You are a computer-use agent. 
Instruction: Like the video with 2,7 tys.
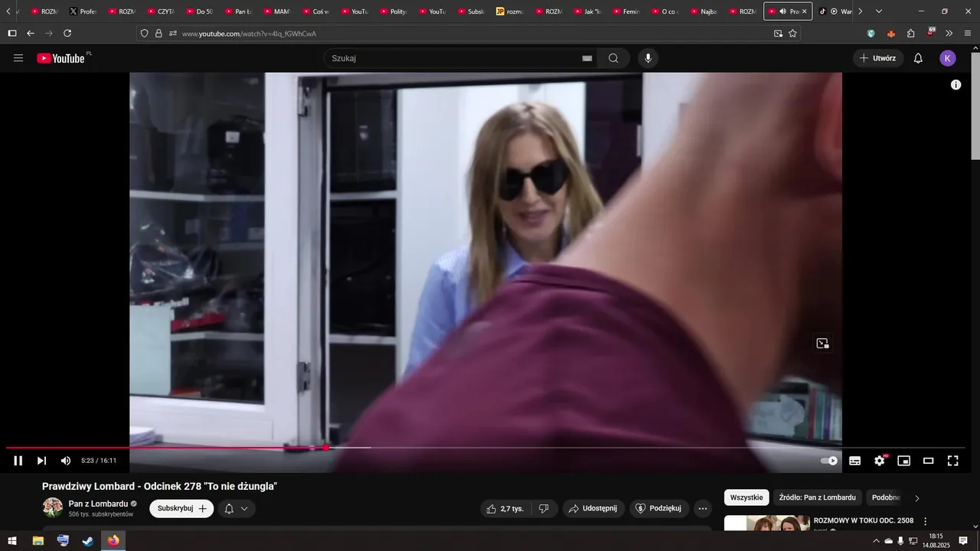[x=505, y=508]
